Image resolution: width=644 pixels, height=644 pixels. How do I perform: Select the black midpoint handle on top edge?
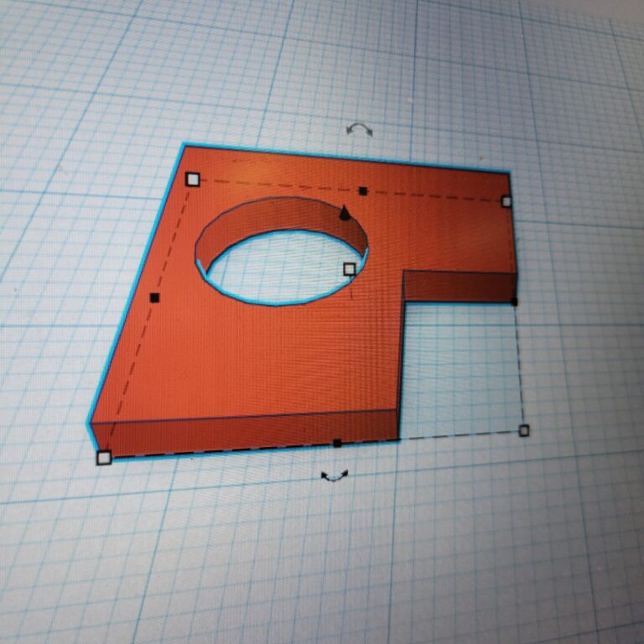(362, 191)
